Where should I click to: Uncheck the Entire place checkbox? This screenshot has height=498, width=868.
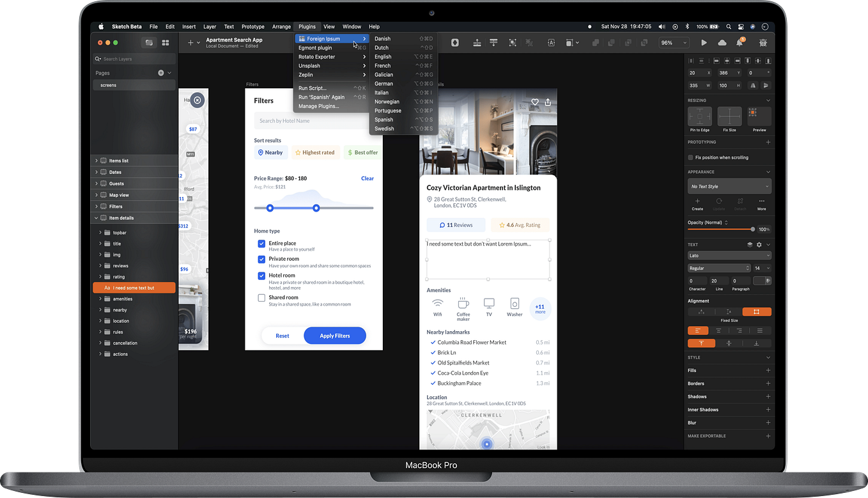point(261,244)
